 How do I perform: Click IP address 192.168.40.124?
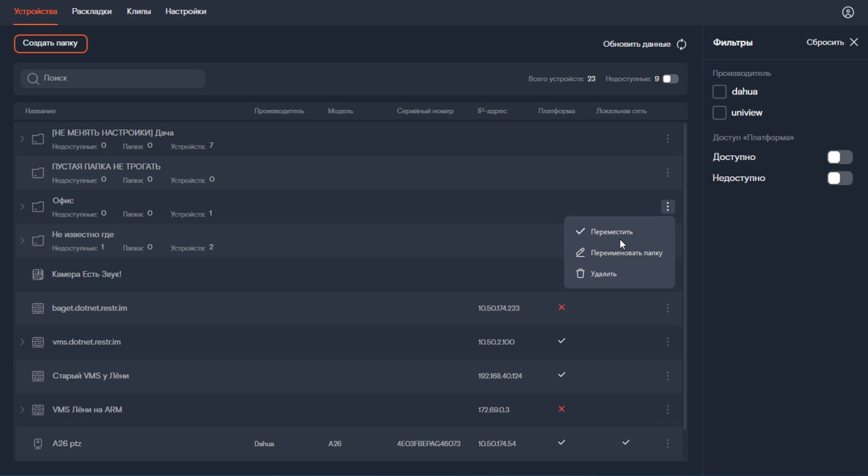[x=500, y=376]
